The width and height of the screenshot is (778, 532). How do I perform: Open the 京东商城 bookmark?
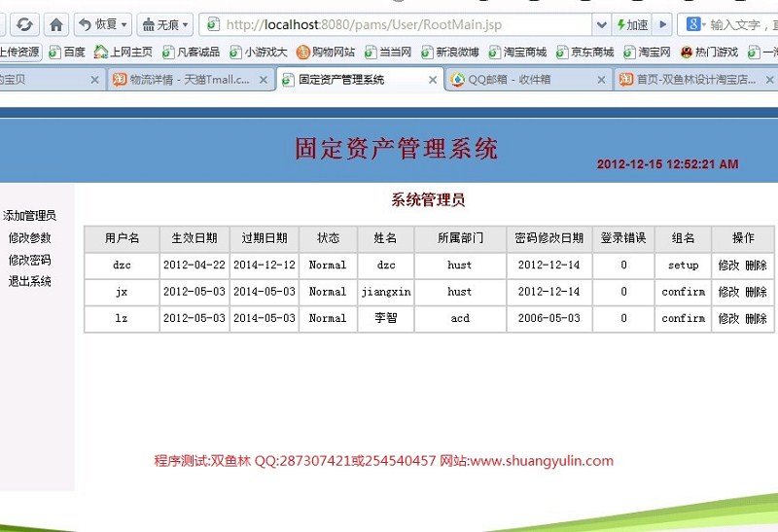(585, 52)
